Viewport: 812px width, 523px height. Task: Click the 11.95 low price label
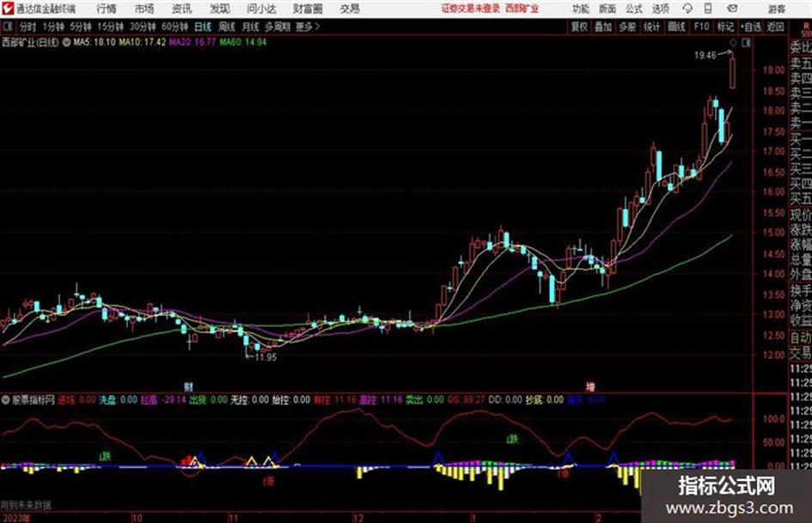coord(266,357)
